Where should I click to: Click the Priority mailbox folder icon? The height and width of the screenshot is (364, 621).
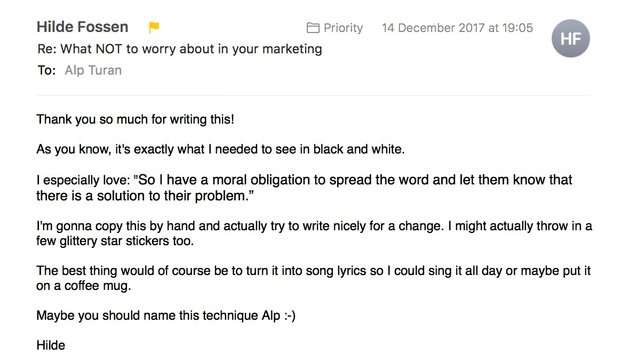click(313, 28)
